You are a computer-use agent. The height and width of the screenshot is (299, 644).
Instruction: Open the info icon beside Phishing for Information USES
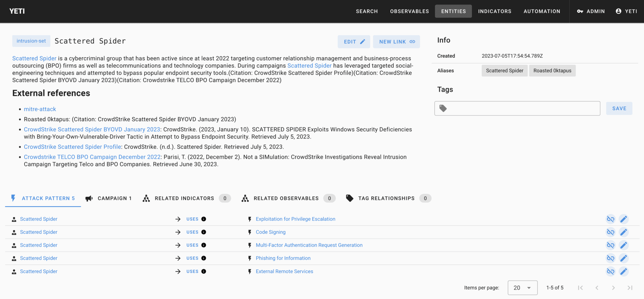(x=204, y=258)
